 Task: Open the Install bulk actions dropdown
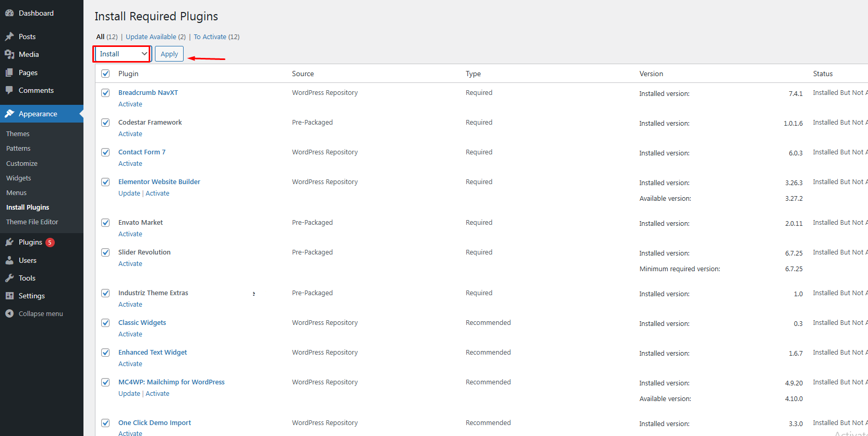pyautogui.click(x=123, y=54)
